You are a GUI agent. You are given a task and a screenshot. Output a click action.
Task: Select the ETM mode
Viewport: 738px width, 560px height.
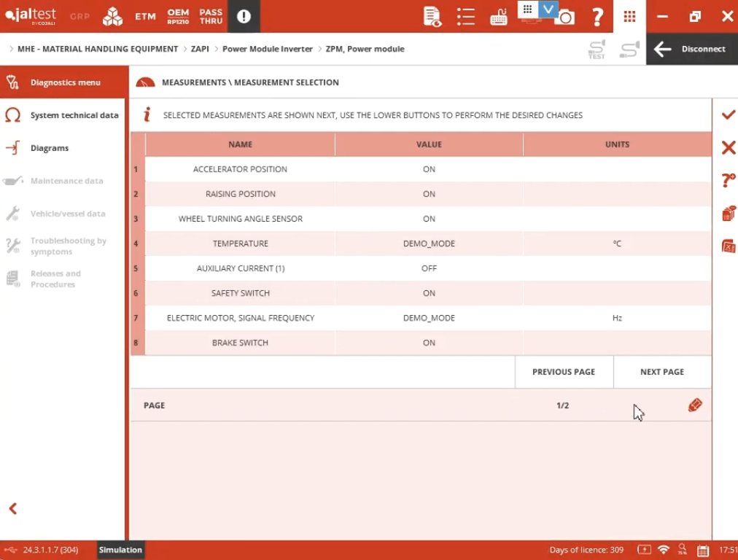point(145,17)
